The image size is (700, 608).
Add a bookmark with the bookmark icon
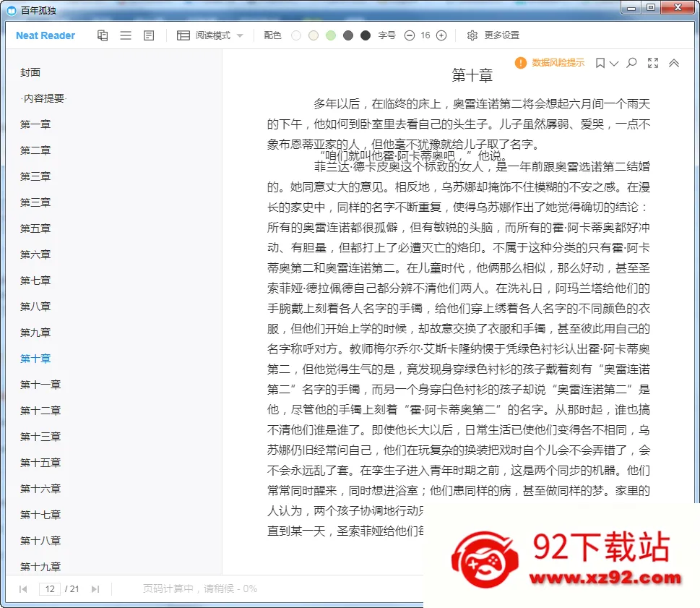600,63
